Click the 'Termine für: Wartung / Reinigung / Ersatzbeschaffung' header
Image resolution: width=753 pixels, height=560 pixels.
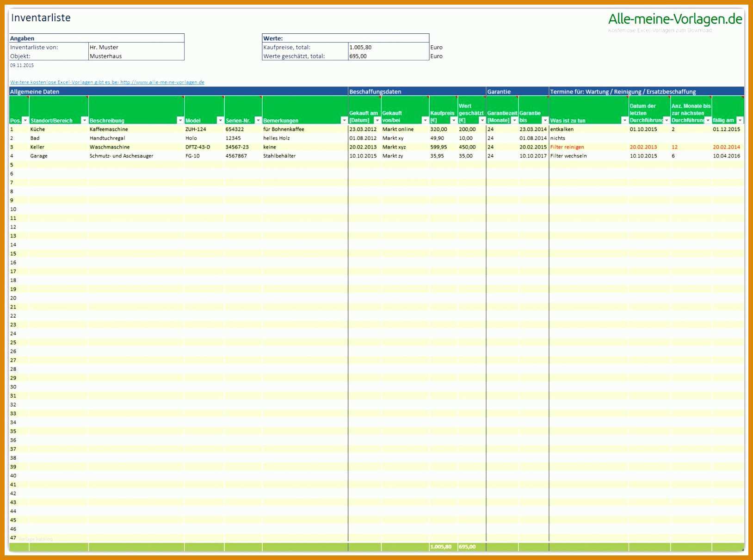(647, 92)
